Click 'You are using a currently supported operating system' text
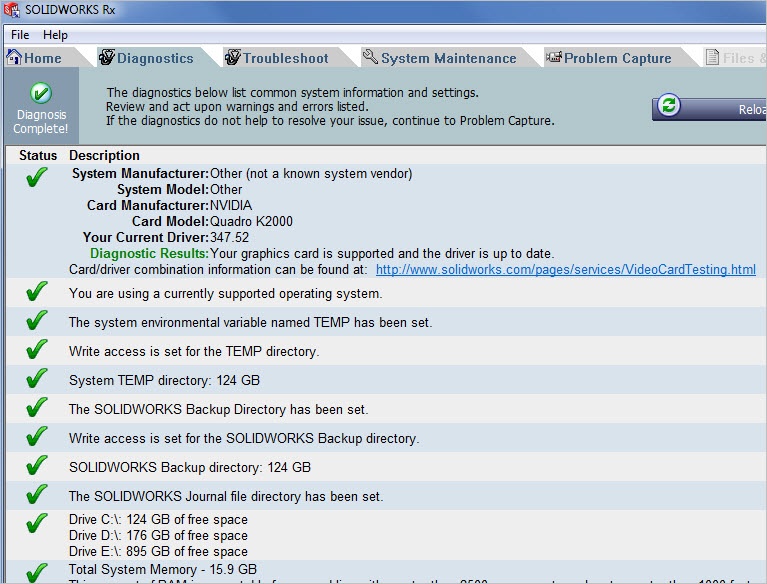 point(226,293)
